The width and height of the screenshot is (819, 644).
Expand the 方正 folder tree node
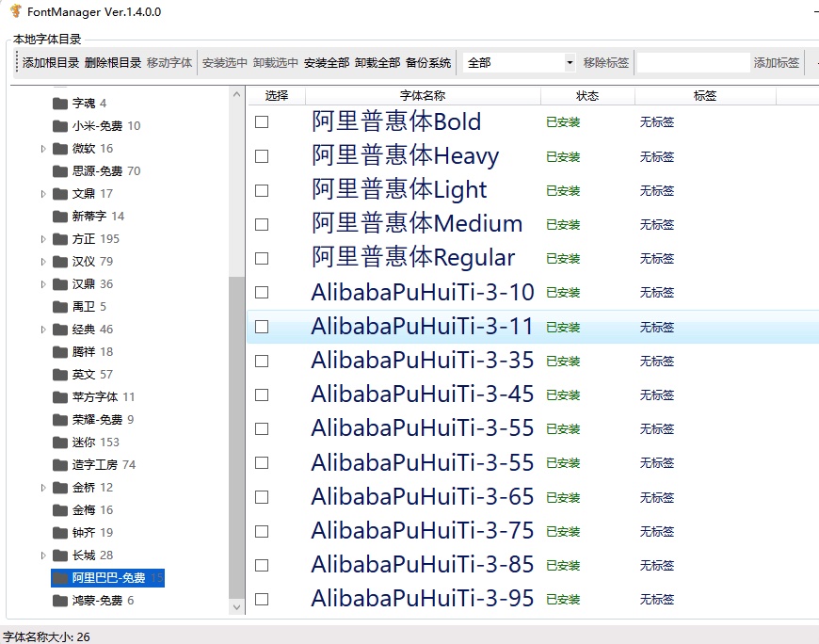click(44, 238)
